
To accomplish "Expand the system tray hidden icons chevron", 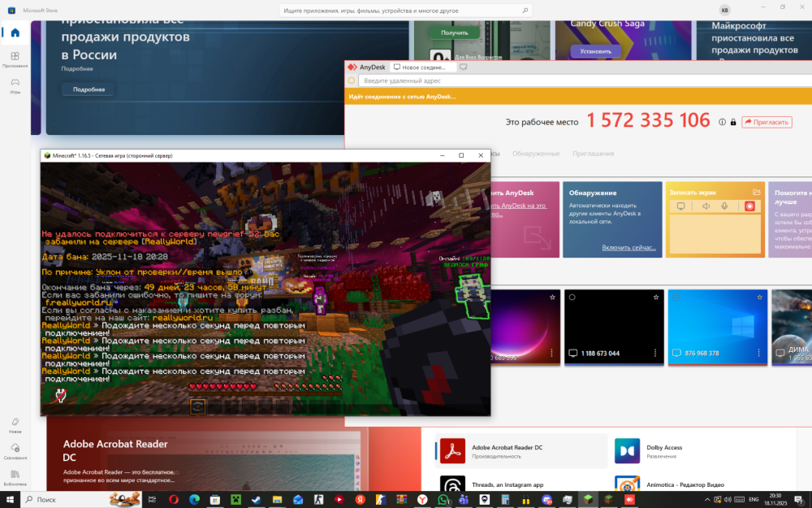I will tap(707, 500).
